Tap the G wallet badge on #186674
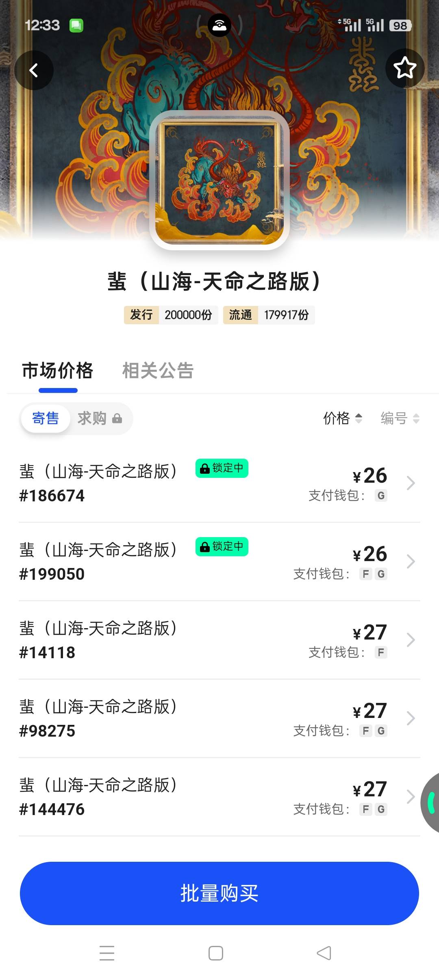The width and height of the screenshot is (439, 980). 381,496
